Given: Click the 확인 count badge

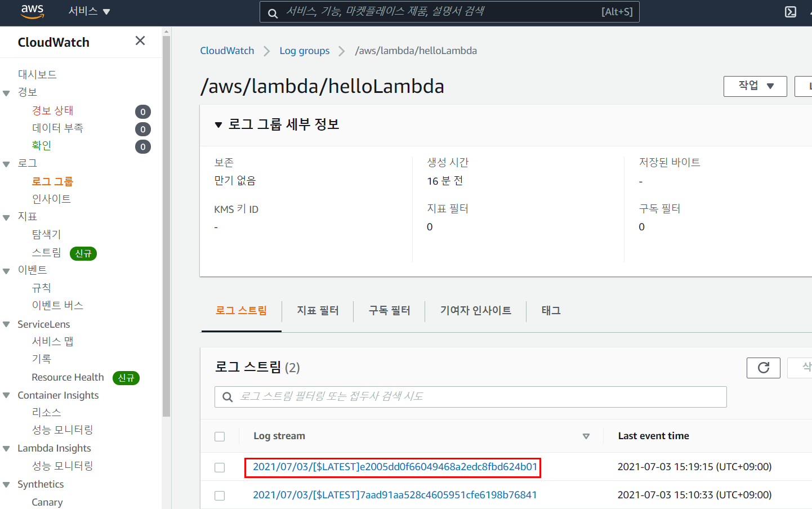Looking at the screenshot, I should pyautogui.click(x=143, y=146).
